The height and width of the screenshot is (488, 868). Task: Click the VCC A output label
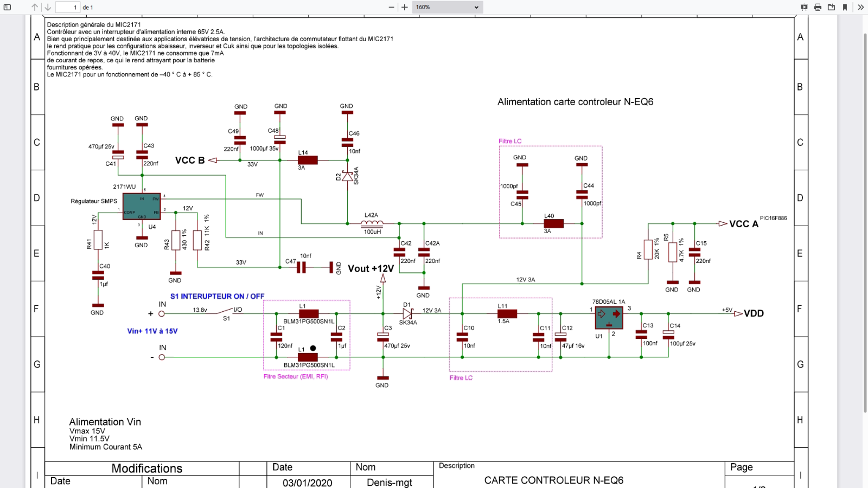click(744, 224)
